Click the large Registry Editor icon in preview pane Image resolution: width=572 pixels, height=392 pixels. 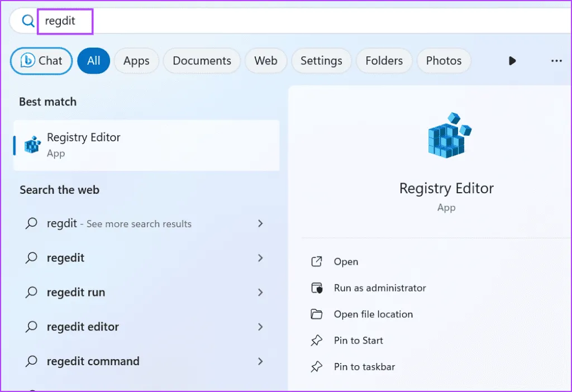[x=447, y=135]
